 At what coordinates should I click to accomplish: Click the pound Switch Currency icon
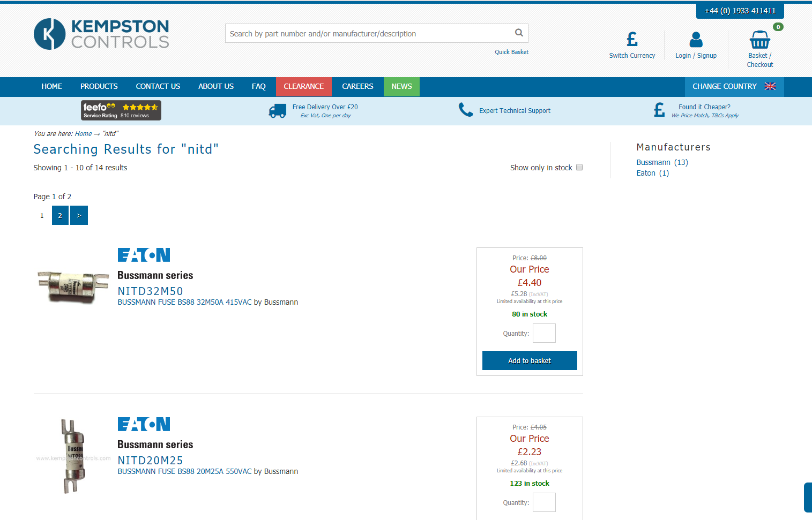tap(632, 39)
